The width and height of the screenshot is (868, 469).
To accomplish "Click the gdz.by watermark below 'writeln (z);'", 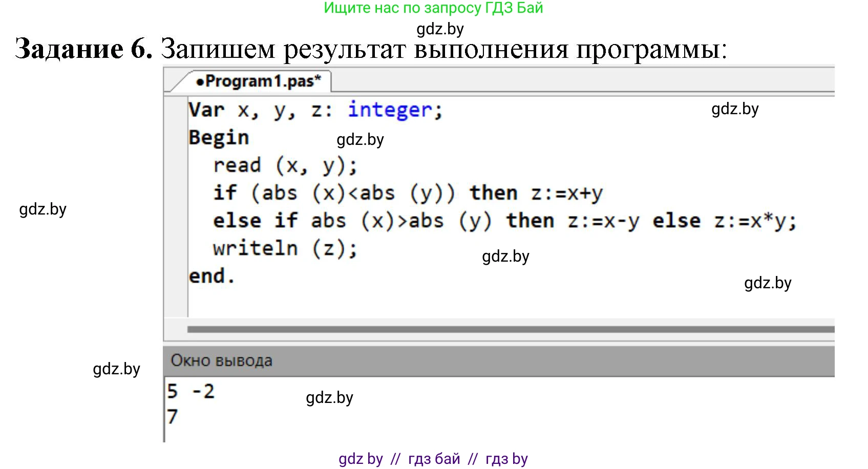I will tap(505, 257).
